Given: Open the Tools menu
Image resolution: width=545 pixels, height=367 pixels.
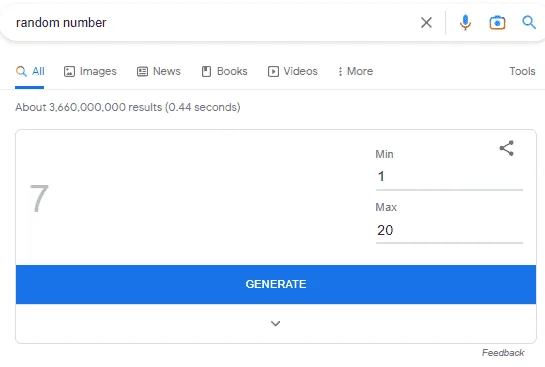Looking at the screenshot, I should [x=522, y=71].
